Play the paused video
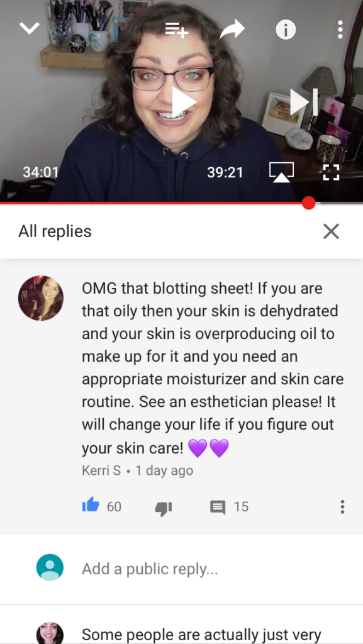The width and height of the screenshot is (363, 644). click(x=183, y=103)
